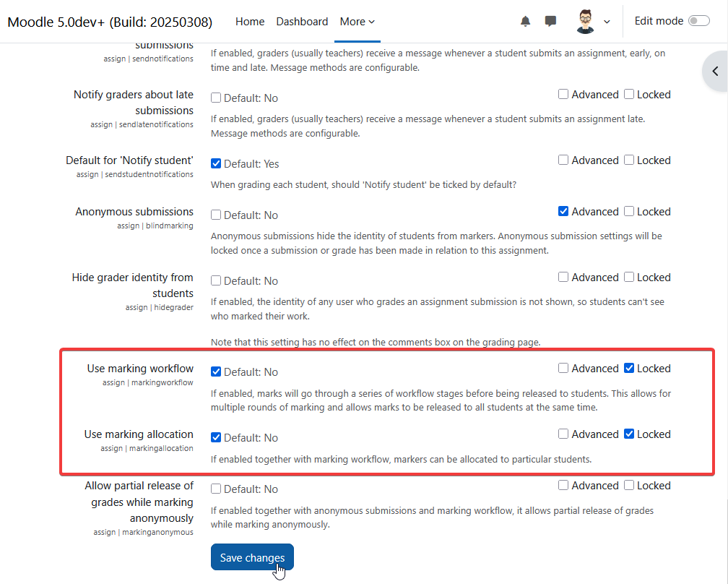This screenshot has width=728, height=584.
Task: Uncheck Locked for Use marking workflow
Action: coord(629,368)
